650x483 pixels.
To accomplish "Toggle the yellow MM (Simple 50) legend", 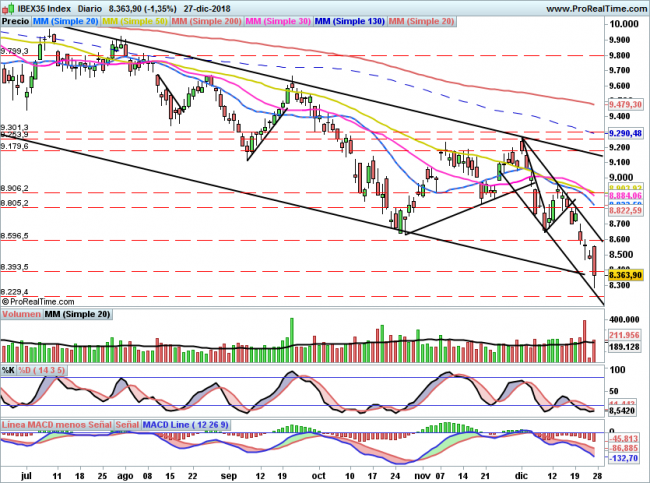I will point(135,19).
